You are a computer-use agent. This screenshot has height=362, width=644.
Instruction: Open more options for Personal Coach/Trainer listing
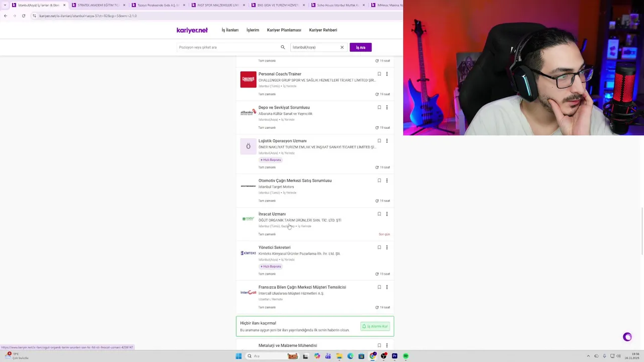387,74
